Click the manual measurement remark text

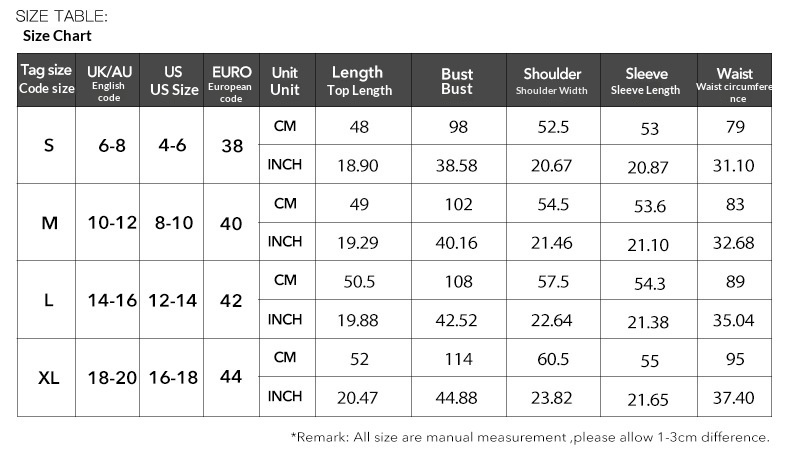[529, 437]
